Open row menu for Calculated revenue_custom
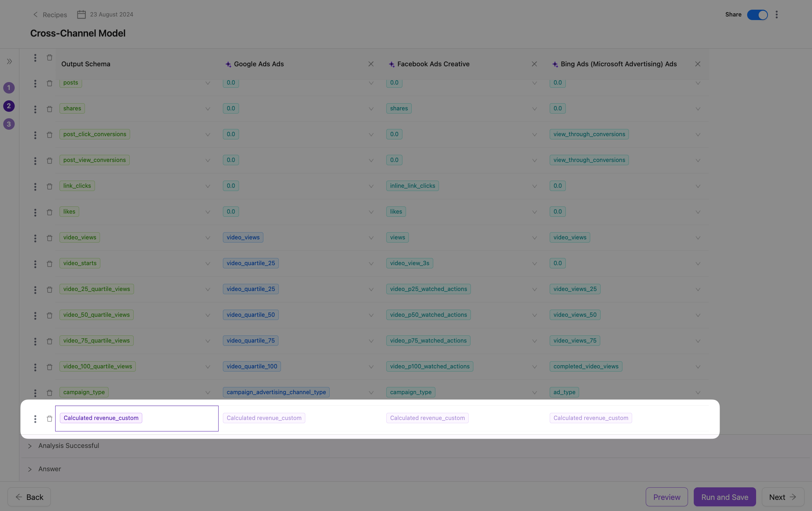This screenshot has height=511, width=812. [x=35, y=419]
